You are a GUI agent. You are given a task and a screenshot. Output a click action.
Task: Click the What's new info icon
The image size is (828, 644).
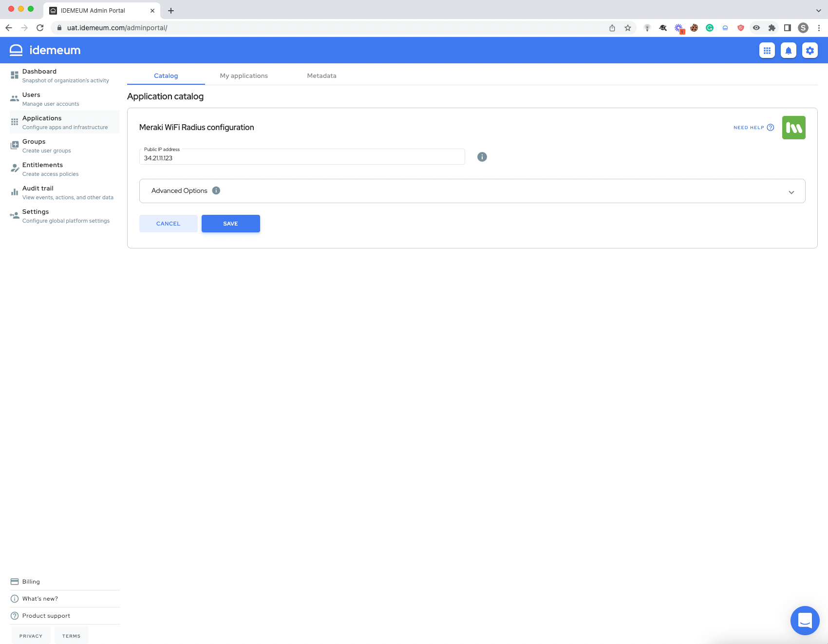tap(15, 599)
